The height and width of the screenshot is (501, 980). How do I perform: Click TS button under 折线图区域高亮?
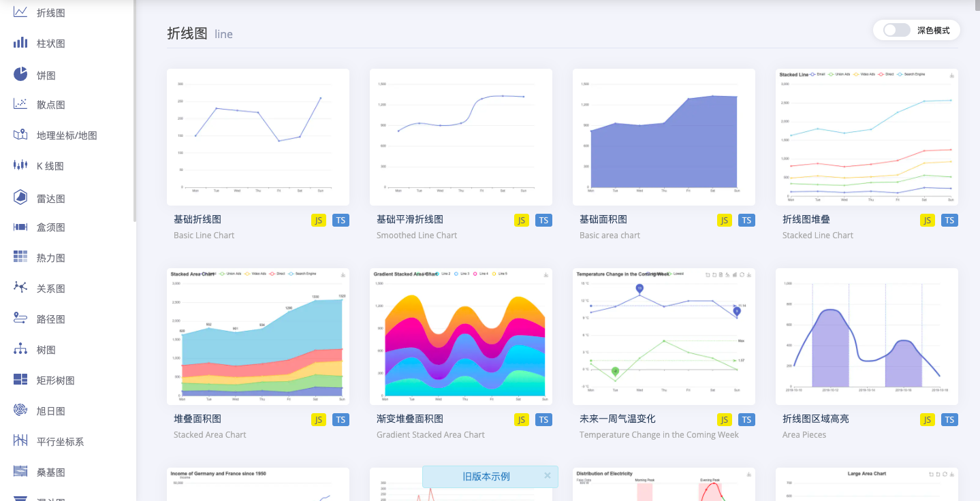(949, 419)
